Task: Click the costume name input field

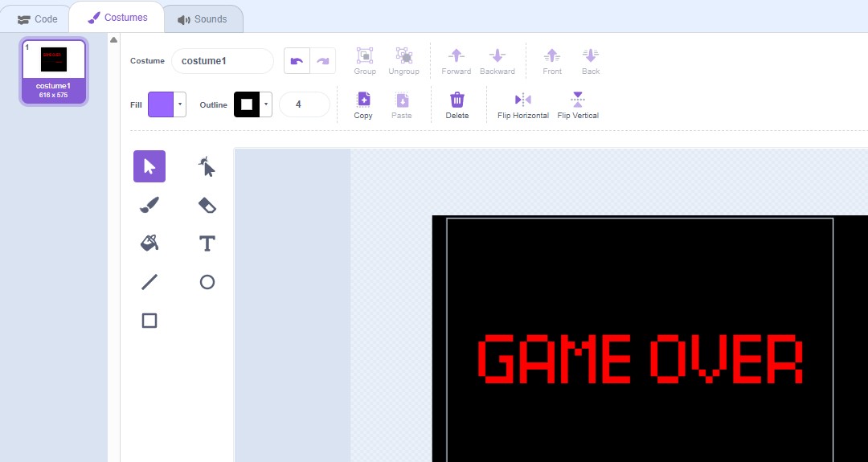Action: [x=223, y=61]
